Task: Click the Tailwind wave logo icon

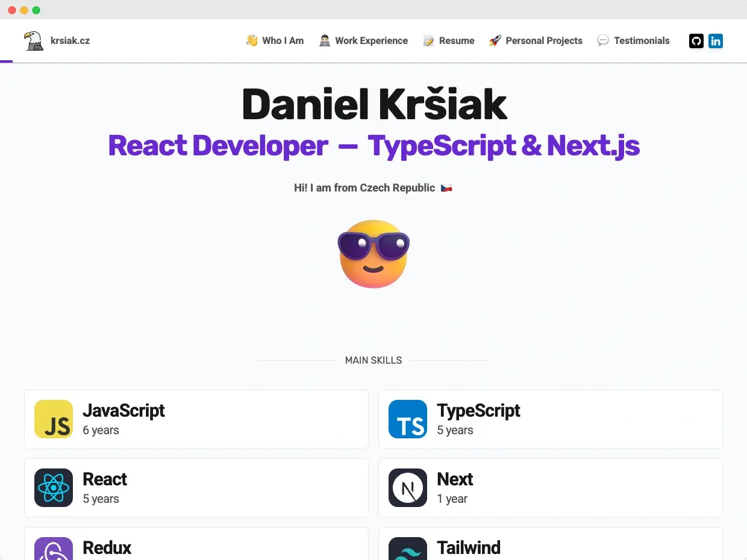Action: pyautogui.click(x=408, y=549)
